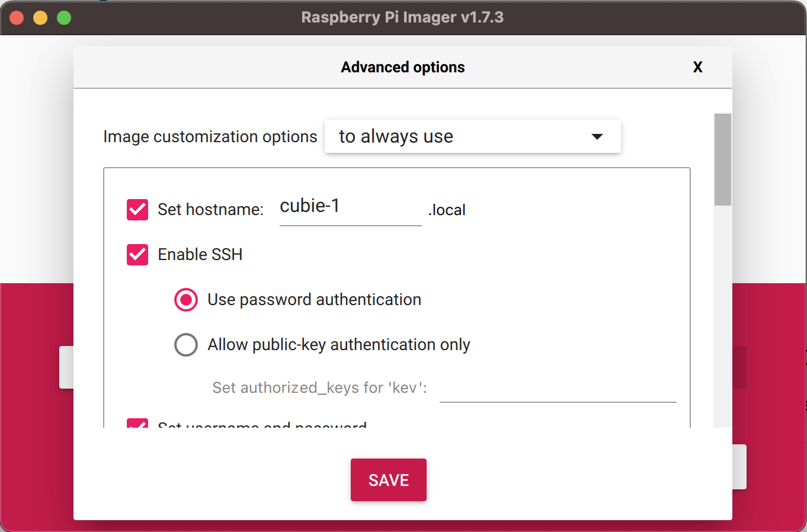Screen dimensions: 807x532
Task: Close Advanced options with the X
Action: pyautogui.click(x=698, y=67)
